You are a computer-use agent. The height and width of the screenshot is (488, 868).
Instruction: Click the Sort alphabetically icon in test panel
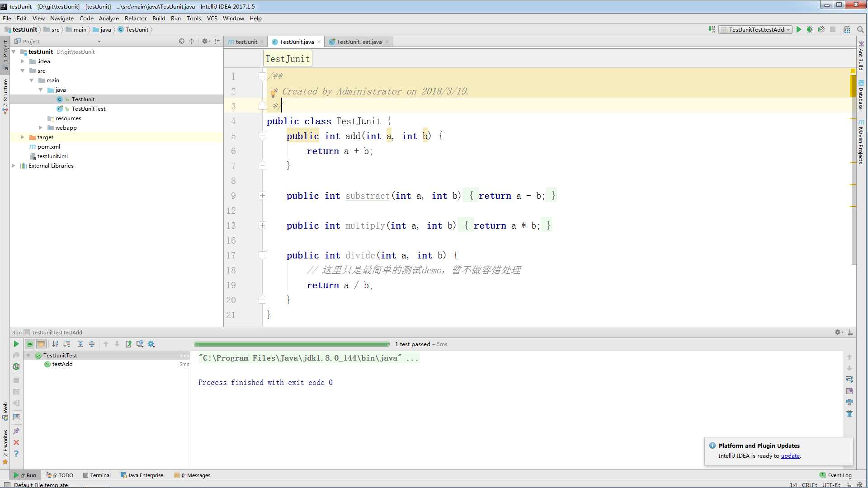click(x=54, y=344)
